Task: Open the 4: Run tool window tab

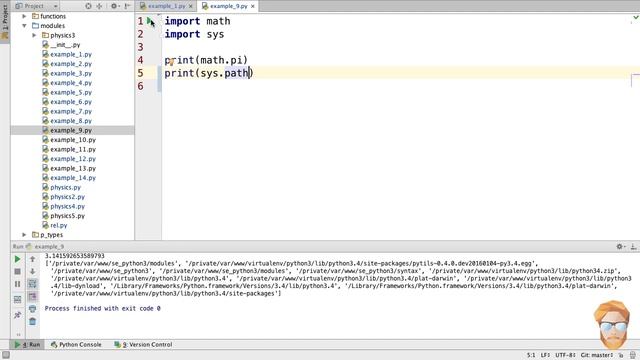Action: (x=28, y=344)
